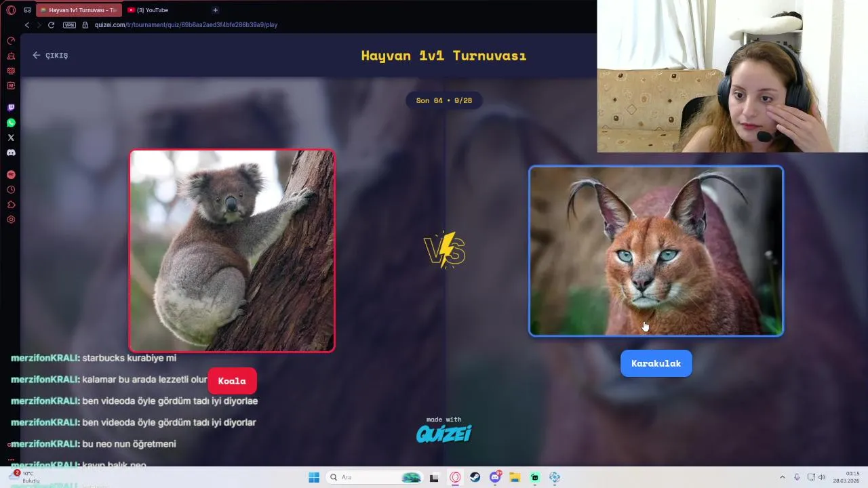Open History clock icon in sidebar
868x488 pixels.
[x=11, y=190]
